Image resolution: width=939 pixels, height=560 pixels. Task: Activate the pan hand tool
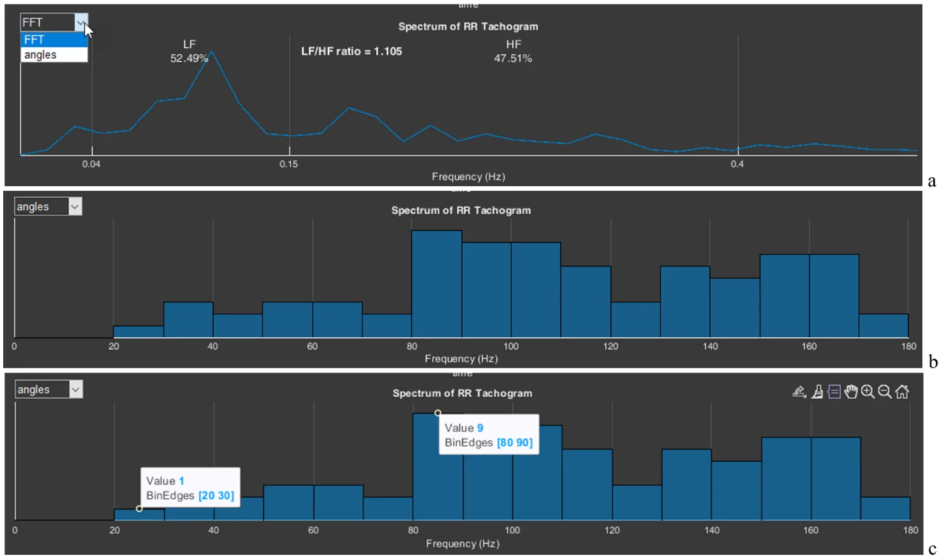tap(850, 392)
